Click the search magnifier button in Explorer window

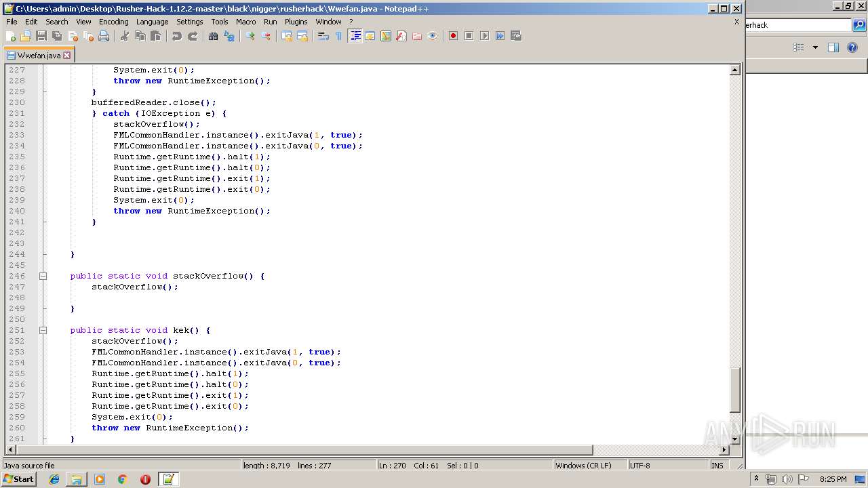(859, 25)
